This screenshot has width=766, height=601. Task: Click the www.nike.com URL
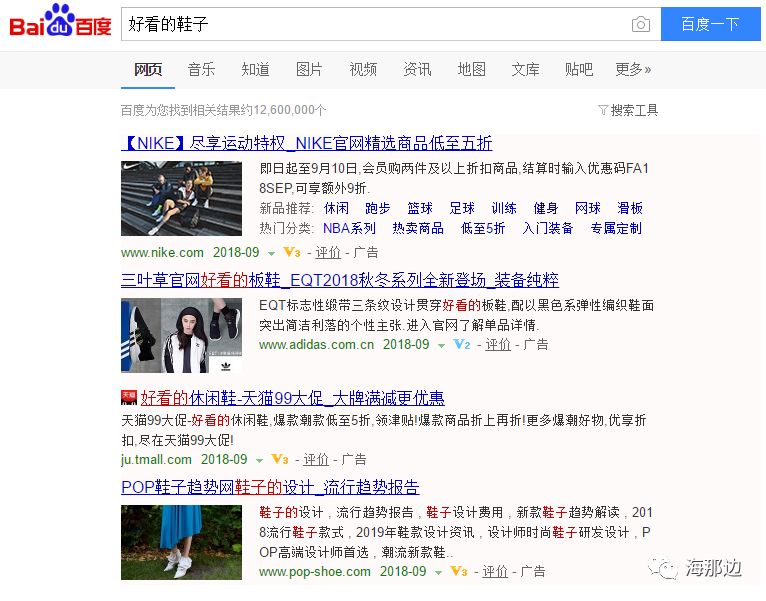pyautogui.click(x=162, y=253)
